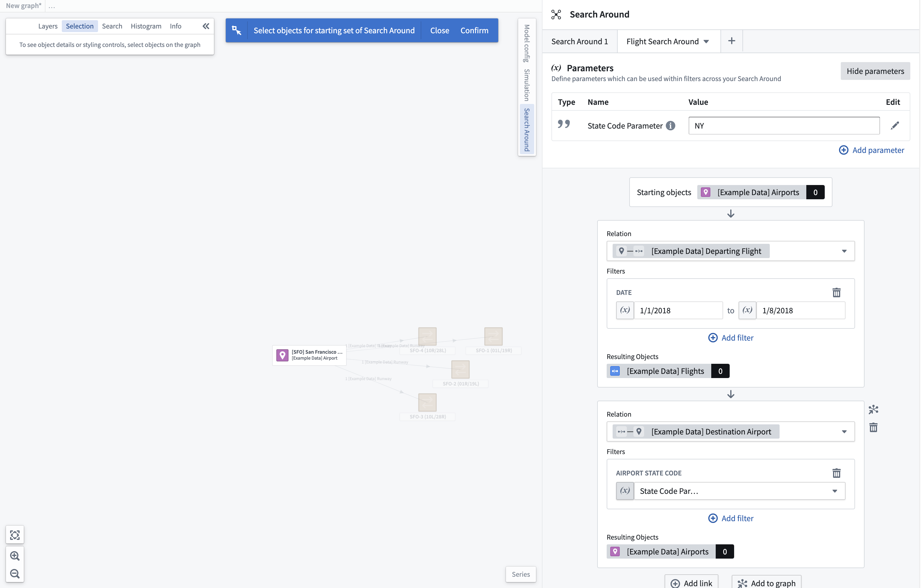Add filter under the DATE filter
Screen dimensions: 921x588
(731, 338)
